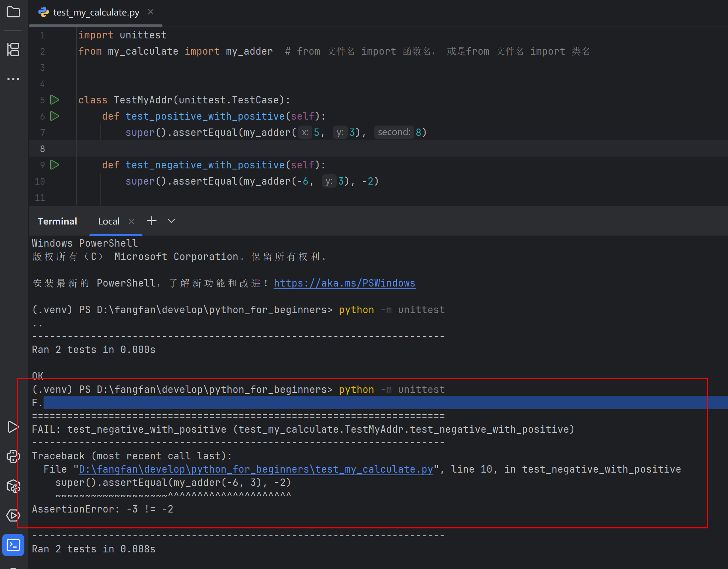Run the TestMyAddr class using gutter icon

(x=55, y=100)
